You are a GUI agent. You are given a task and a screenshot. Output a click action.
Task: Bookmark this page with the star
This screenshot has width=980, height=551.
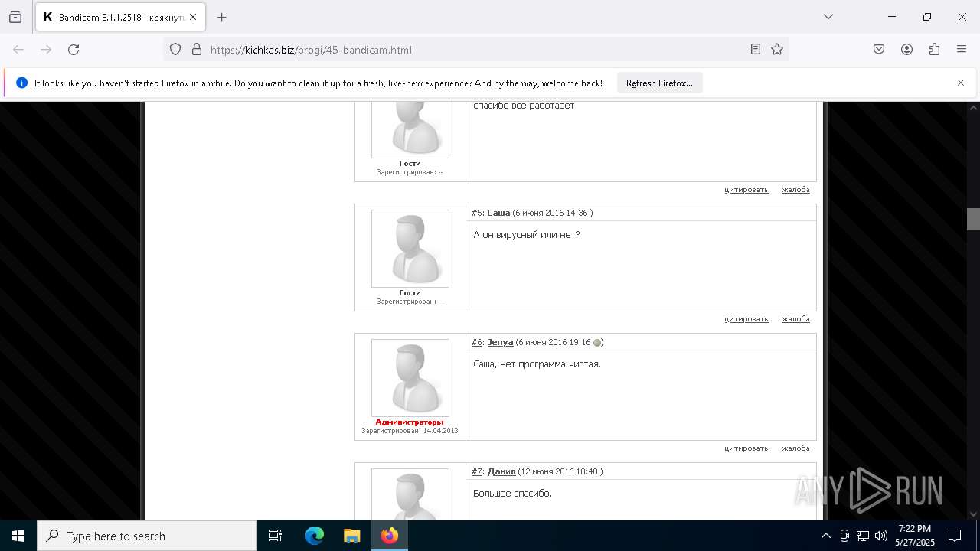[777, 50]
